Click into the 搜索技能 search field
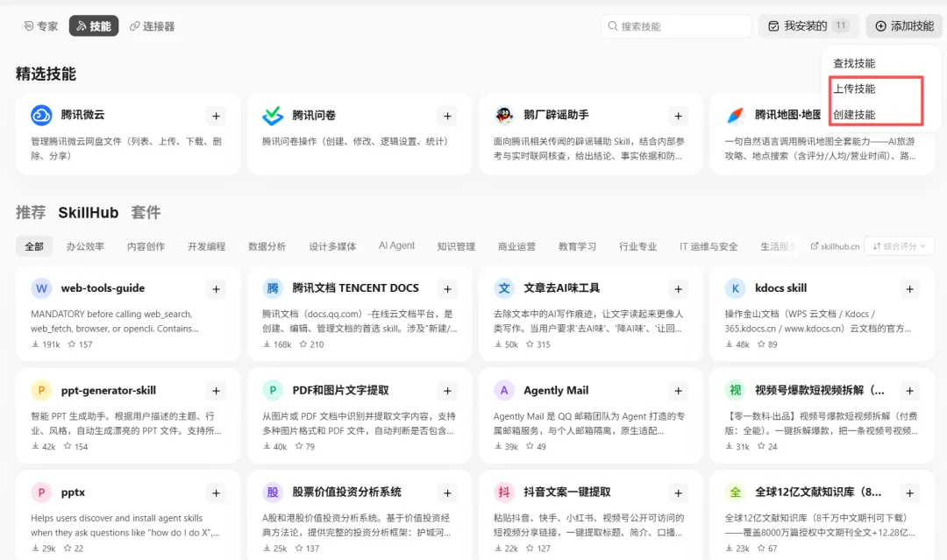This screenshot has width=947, height=560. pos(676,26)
